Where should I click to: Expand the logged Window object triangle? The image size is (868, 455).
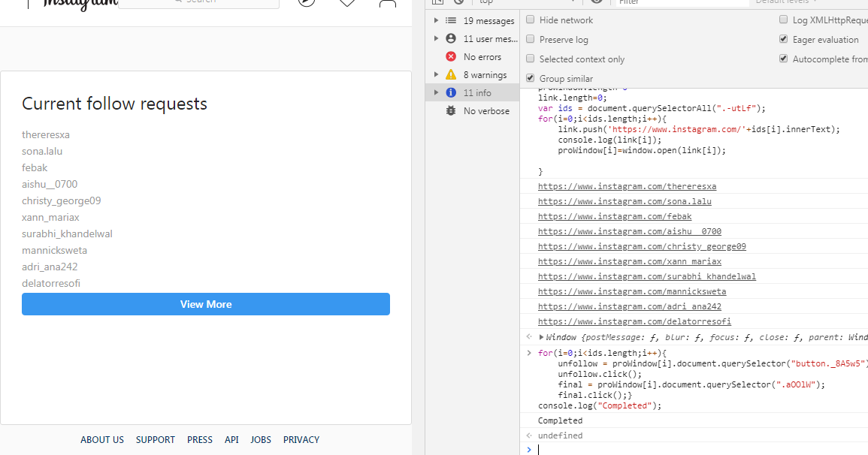(541, 336)
